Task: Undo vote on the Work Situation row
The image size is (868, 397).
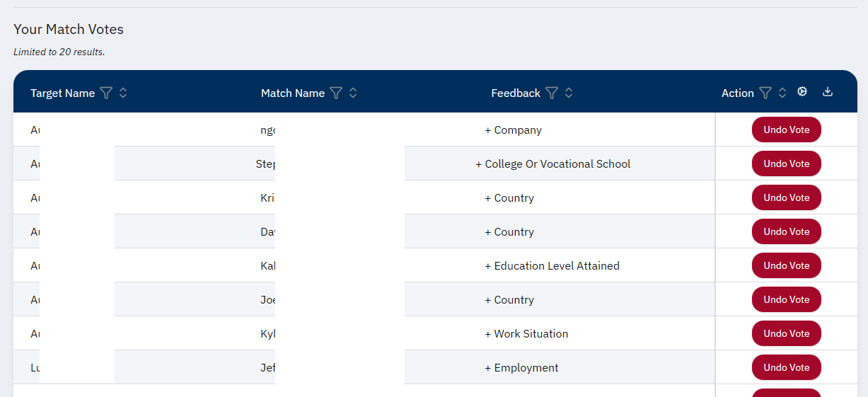Action: coord(786,333)
